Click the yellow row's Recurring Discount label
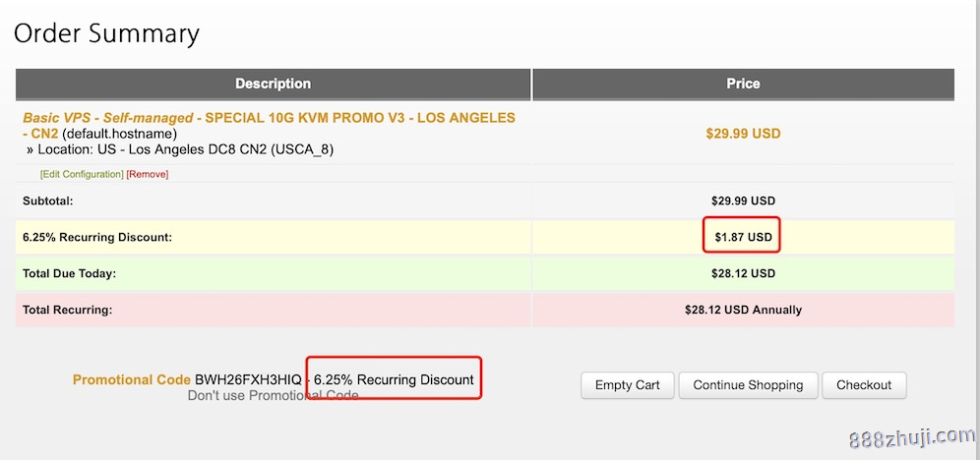Screen dimensions: 980x460 tap(97, 237)
